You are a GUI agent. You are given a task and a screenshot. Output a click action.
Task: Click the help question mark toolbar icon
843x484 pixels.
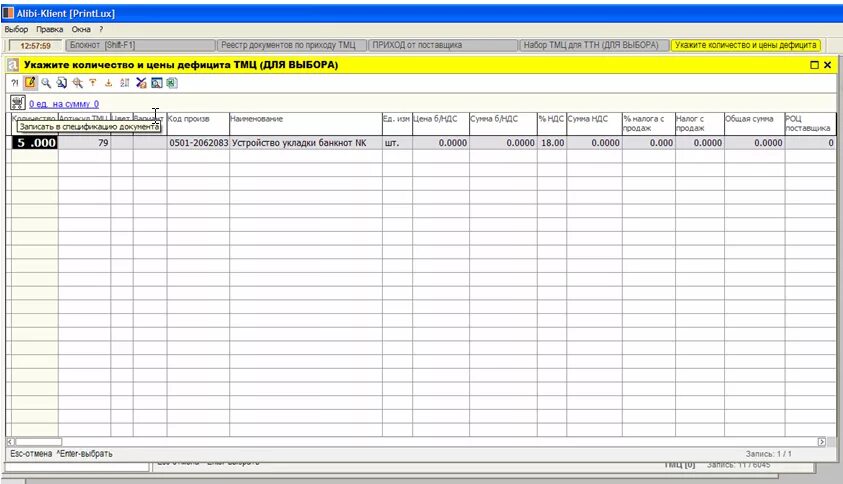(15, 83)
